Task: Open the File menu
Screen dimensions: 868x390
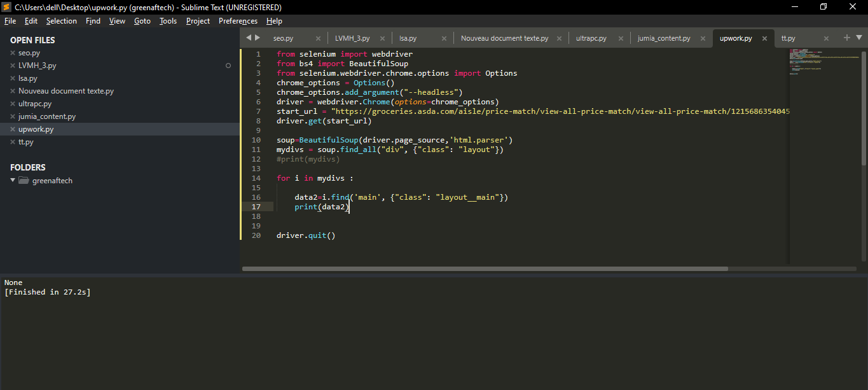Action: point(10,21)
